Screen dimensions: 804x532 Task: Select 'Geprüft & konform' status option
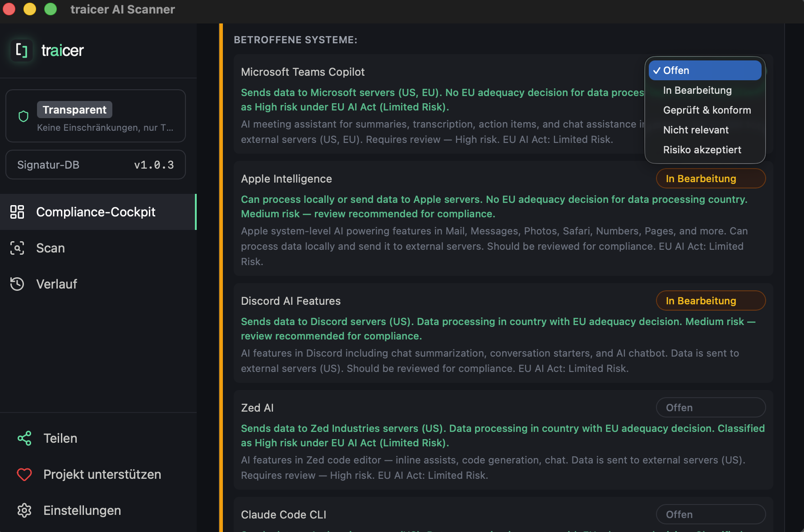707,110
